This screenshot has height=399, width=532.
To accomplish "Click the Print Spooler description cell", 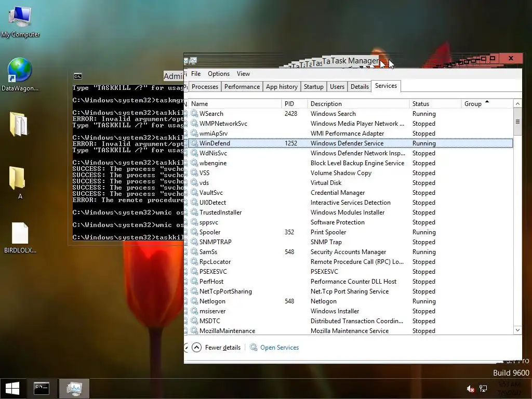I will [328, 232].
